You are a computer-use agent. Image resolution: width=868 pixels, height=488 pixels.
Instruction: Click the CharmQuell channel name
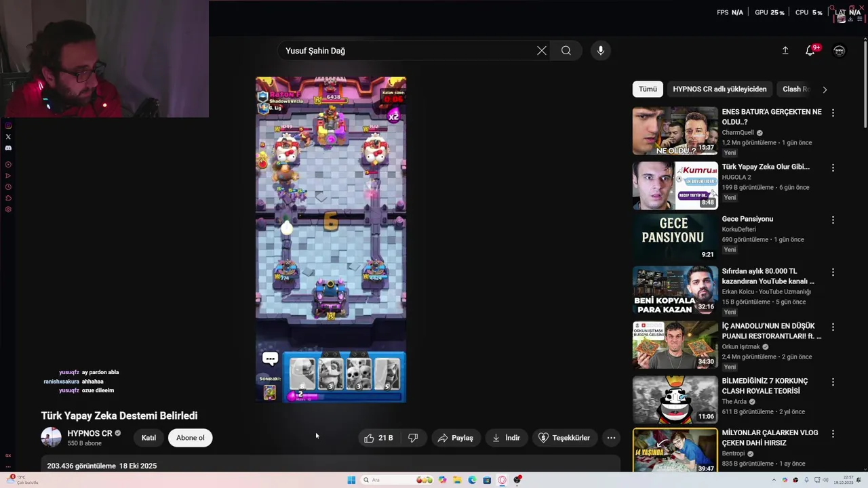pyautogui.click(x=738, y=133)
